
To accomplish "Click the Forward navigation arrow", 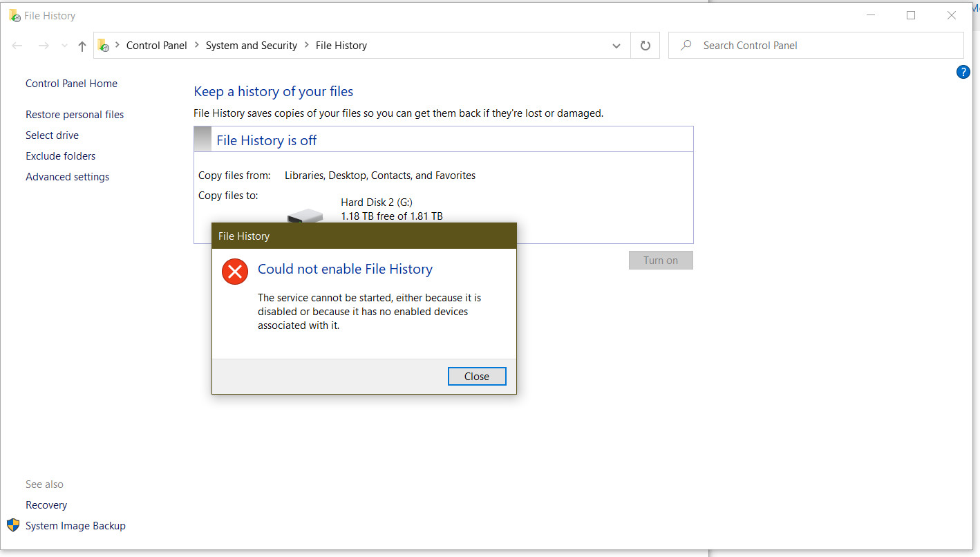I will click(44, 46).
